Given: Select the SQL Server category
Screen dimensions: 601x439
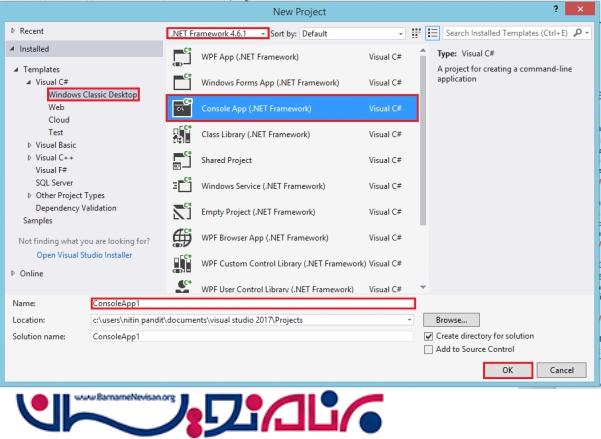Looking at the screenshot, I should tap(54, 183).
